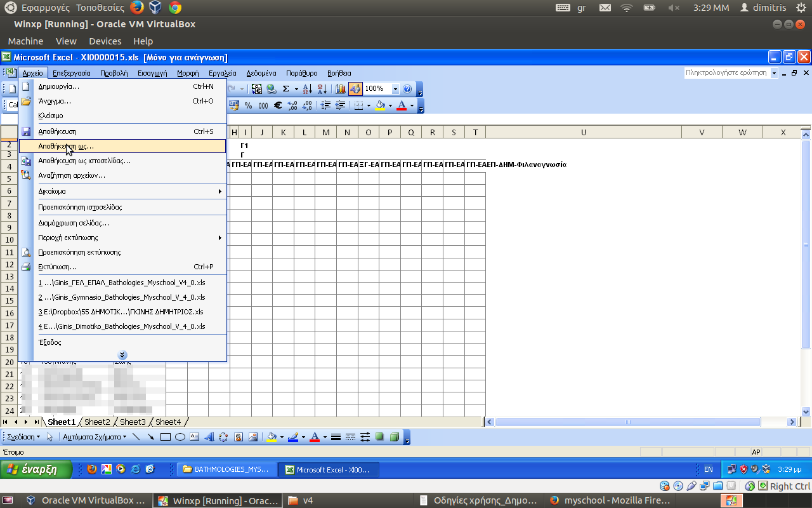Open VirtualBox Devices menu
Viewport: 812px width, 508px height.
tap(105, 41)
